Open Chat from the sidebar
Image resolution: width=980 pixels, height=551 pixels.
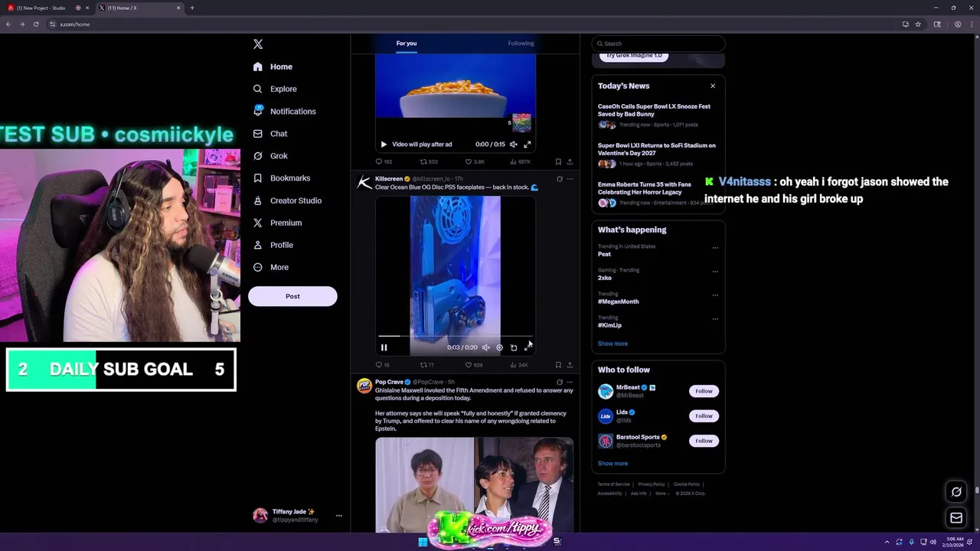click(270, 133)
